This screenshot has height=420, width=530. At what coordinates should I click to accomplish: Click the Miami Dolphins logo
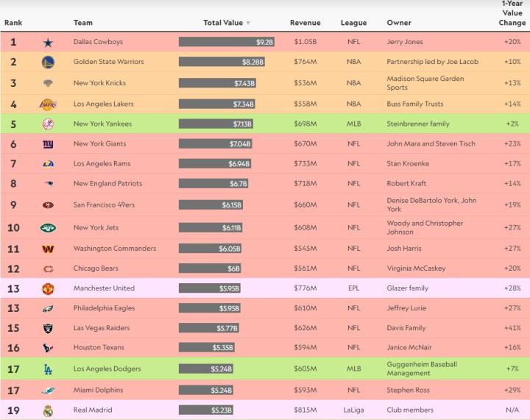point(48,391)
